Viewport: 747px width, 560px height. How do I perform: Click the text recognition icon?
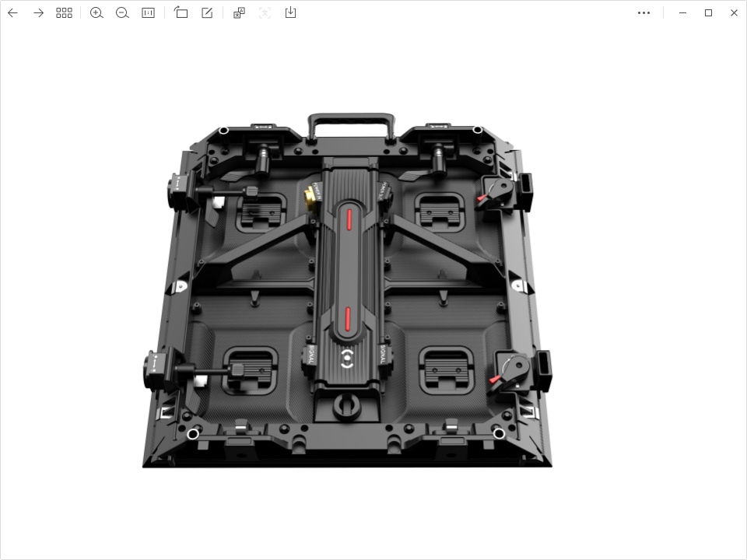(265, 13)
